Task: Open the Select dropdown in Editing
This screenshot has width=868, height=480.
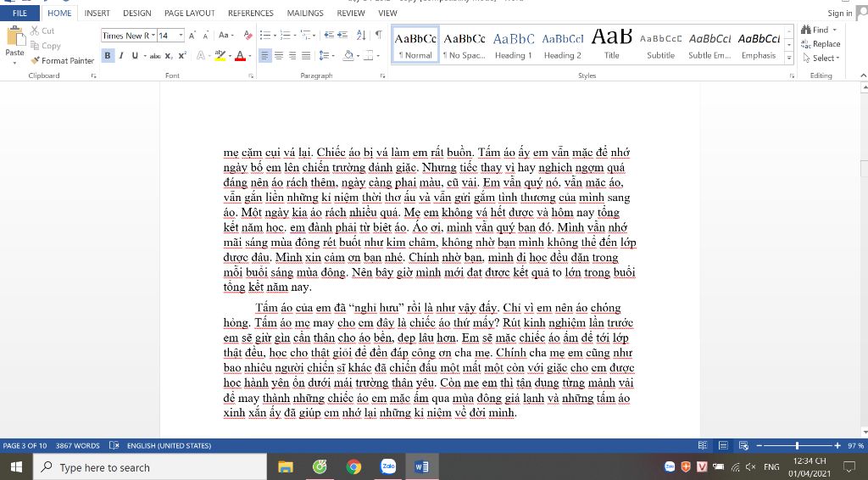Action: [821, 59]
